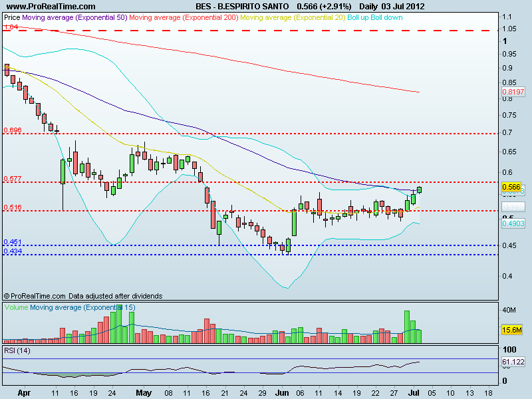Click the '0.65' price axis label
The image size is (532, 399).
click(509, 152)
